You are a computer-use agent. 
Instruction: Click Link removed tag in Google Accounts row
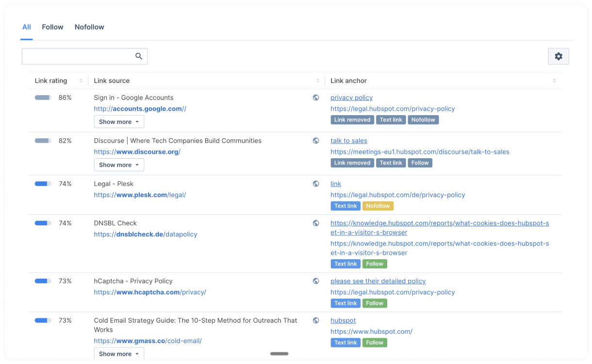pyautogui.click(x=352, y=120)
